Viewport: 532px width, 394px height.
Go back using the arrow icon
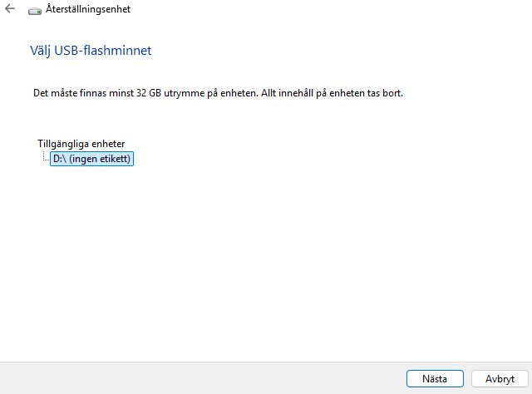[x=10, y=10]
